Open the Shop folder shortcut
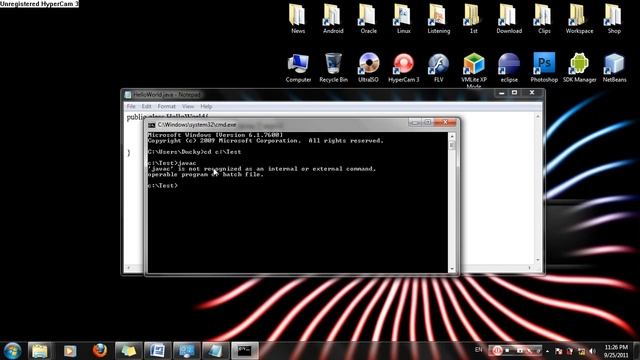Screen dimensions: 640x360 (614, 18)
